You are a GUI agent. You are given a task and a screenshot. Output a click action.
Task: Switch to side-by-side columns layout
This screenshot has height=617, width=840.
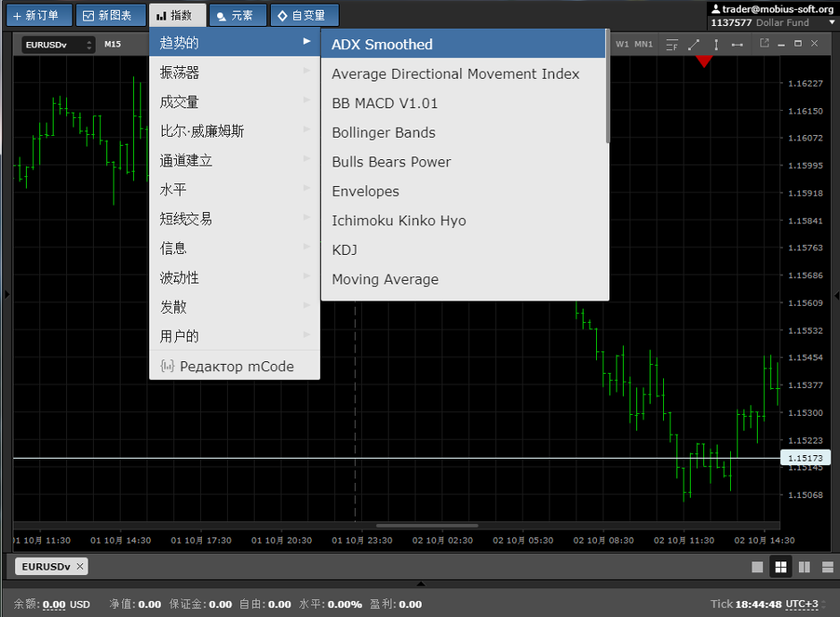point(804,567)
